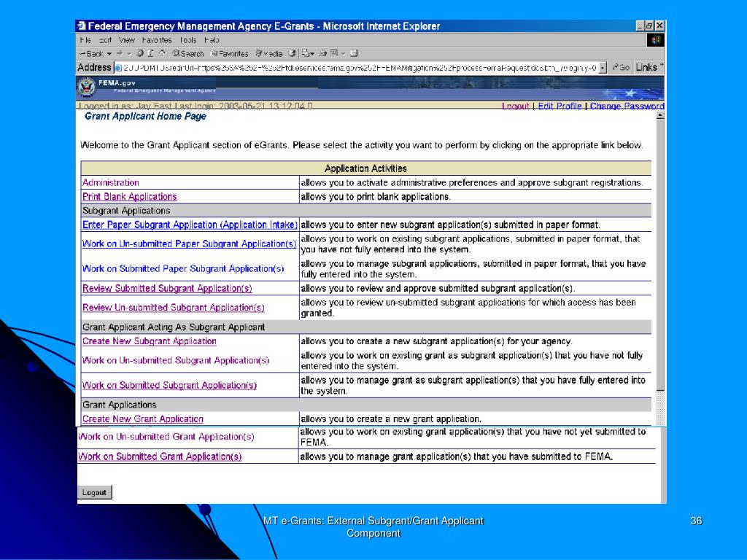The width and height of the screenshot is (747, 560).
Task: Open the Change Password link
Action: 627,106
